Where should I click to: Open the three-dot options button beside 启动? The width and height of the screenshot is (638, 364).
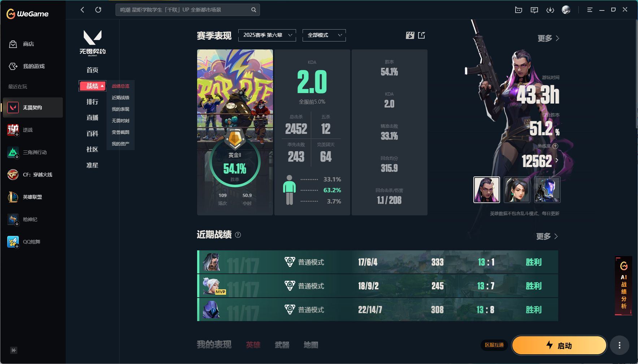coord(619,345)
